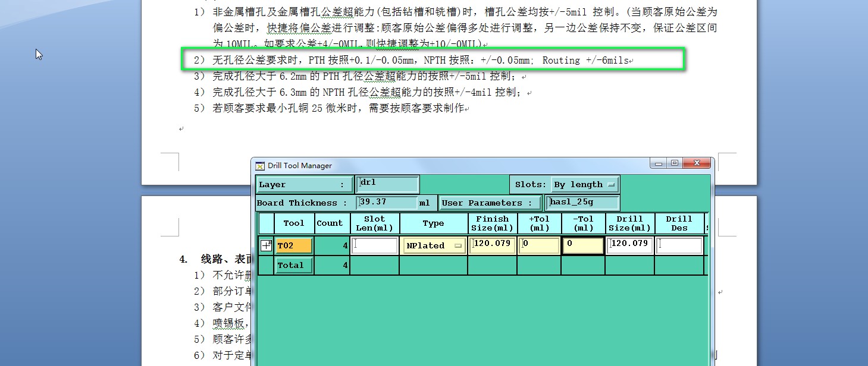The height and width of the screenshot is (366, 868).
Task: Click the Finish Size(ml) column header
Action: pyautogui.click(x=492, y=223)
